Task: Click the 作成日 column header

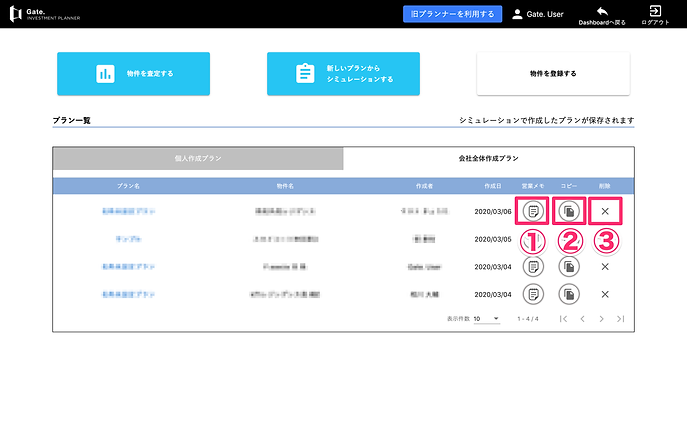Action: click(492, 186)
